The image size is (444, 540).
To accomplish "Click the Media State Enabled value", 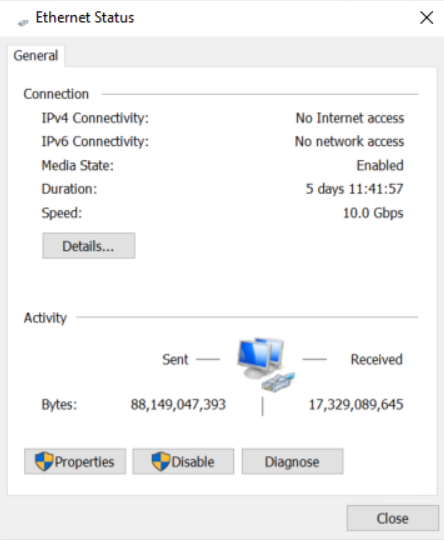I will click(380, 166).
